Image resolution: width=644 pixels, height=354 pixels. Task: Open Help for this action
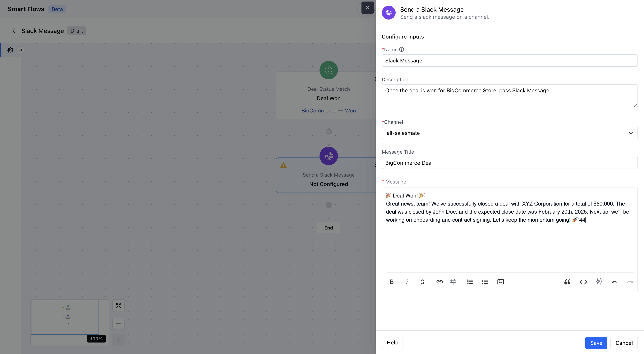[392, 343]
